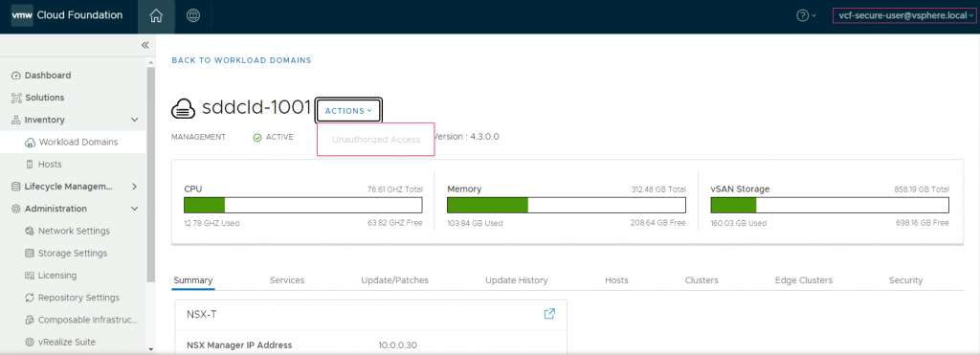This screenshot has height=355, width=980.
Task: Switch to the Update/Patches tab
Action: coord(395,280)
